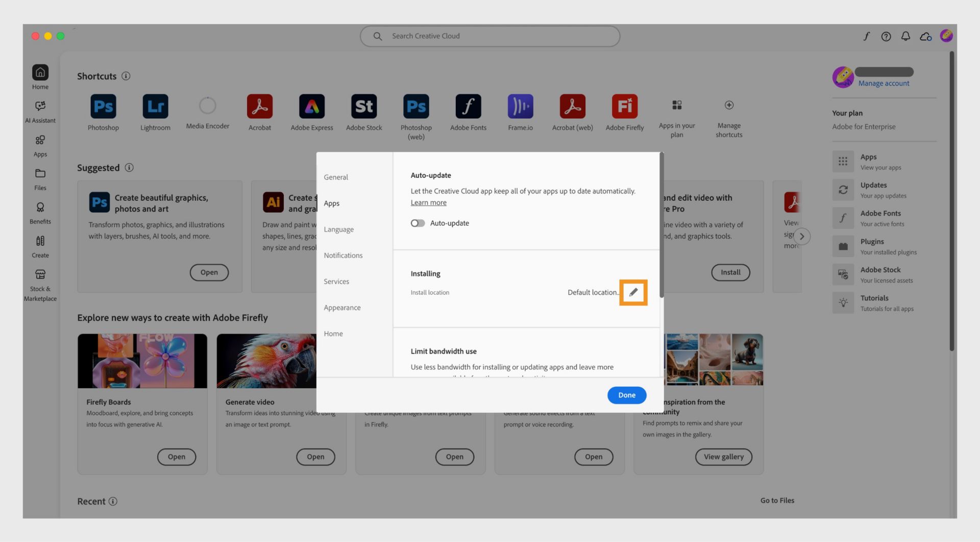The image size is (980, 542).
Task: Show info about the Recent section
Action: click(x=113, y=501)
